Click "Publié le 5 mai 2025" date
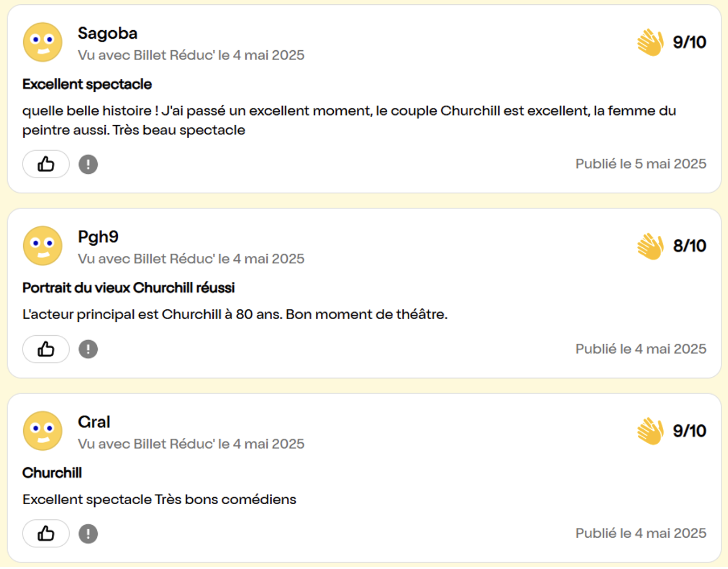This screenshot has width=728, height=569. point(641,164)
